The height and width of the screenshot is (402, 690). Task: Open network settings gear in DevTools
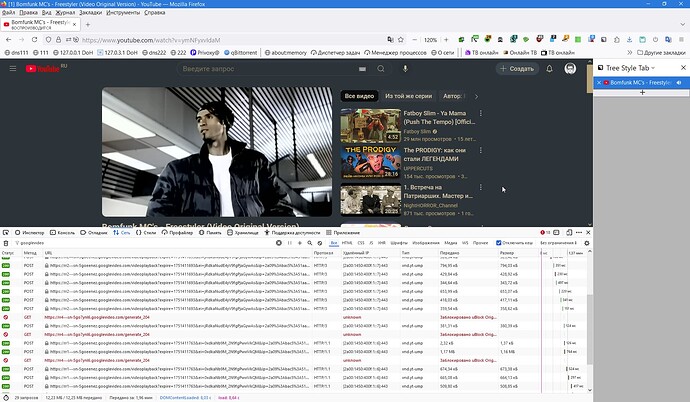click(x=587, y=243)
